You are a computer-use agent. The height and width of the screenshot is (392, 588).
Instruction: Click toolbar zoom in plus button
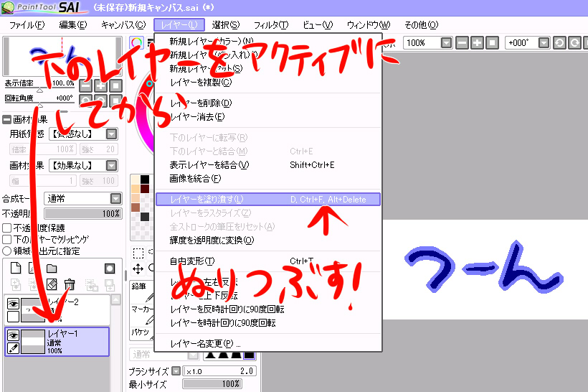pyautogui.click(x=477, y=43)
